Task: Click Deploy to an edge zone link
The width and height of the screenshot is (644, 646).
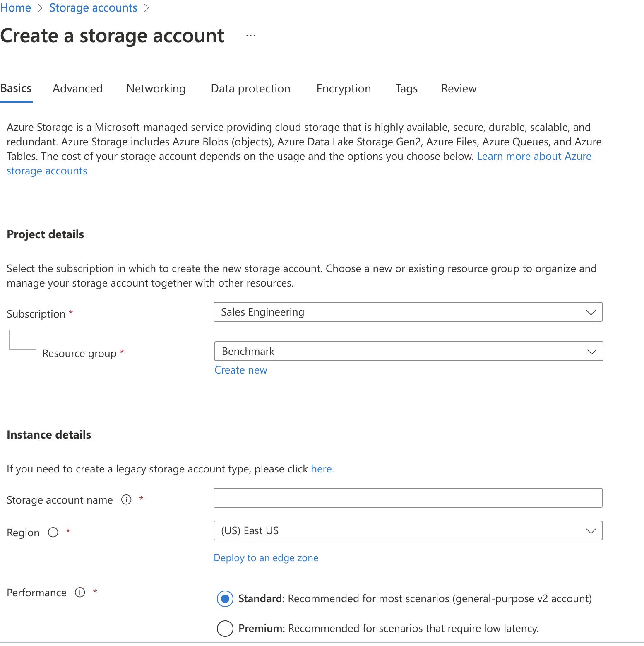Action: click(x=266, y=558)
